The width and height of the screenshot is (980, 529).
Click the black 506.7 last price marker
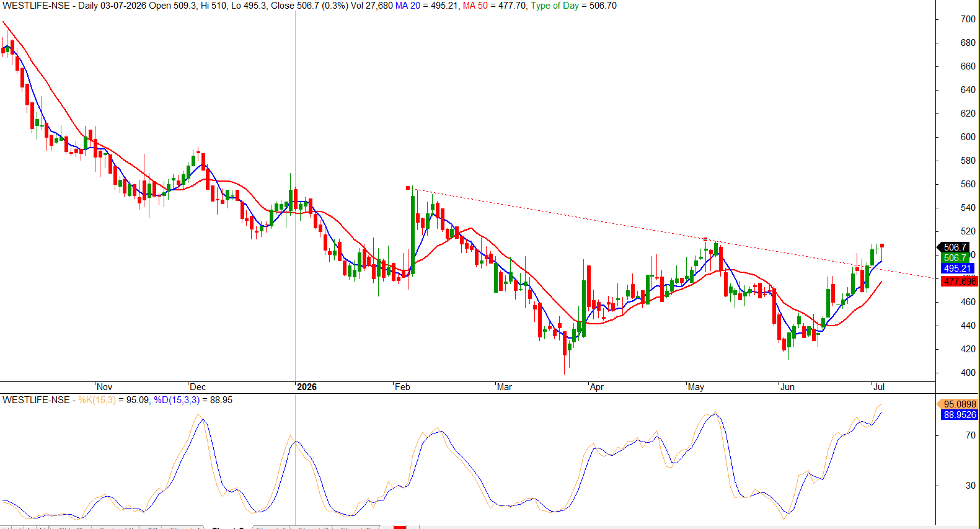953,247
